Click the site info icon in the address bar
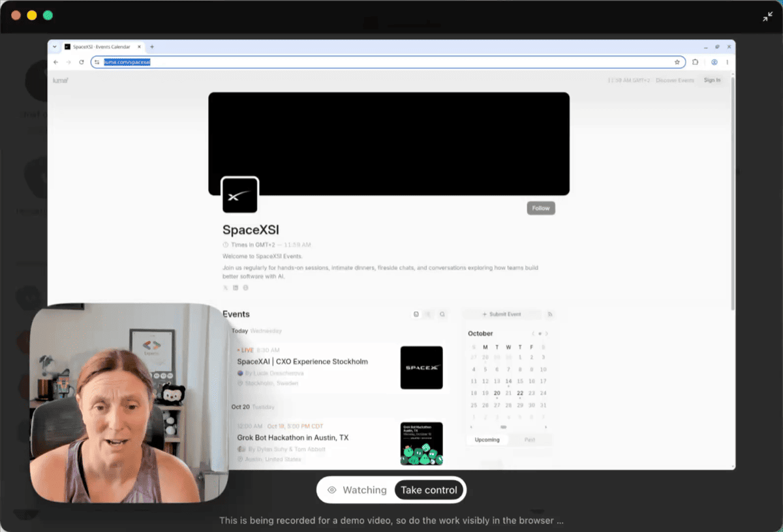This screenshot has height=532, width=783. click(x=97, y=62)
